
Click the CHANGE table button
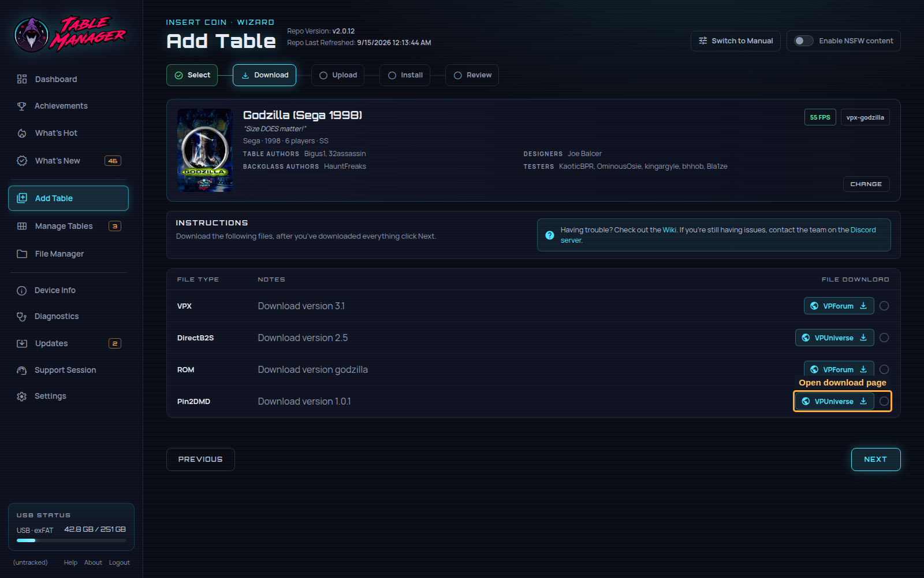tap(866, 184)
